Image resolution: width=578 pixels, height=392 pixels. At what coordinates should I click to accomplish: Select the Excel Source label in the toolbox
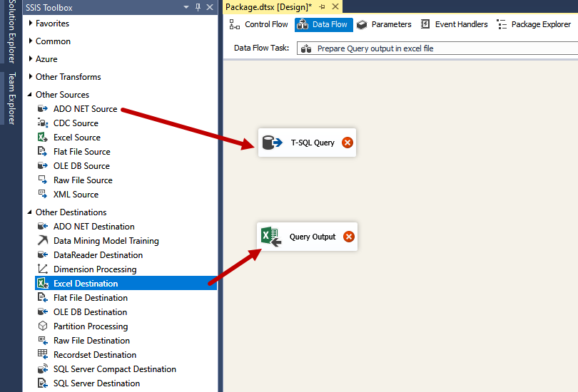click(x=76, y=138)
